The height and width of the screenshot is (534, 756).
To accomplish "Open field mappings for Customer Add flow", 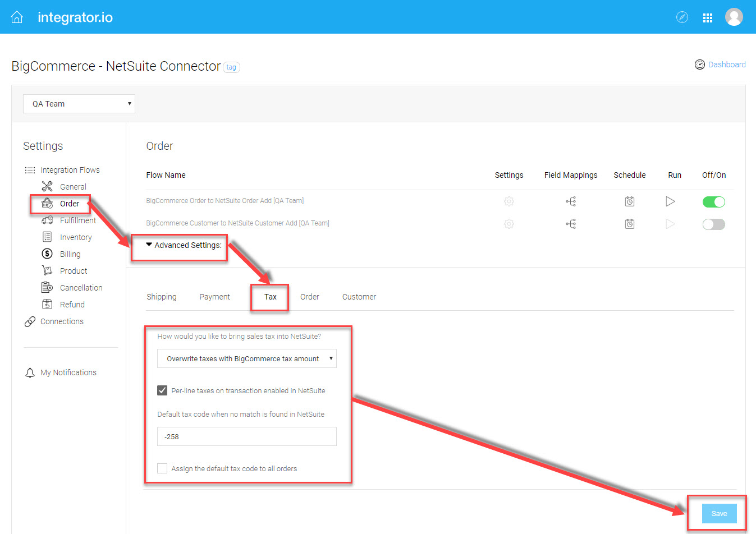I will (571, 224).
